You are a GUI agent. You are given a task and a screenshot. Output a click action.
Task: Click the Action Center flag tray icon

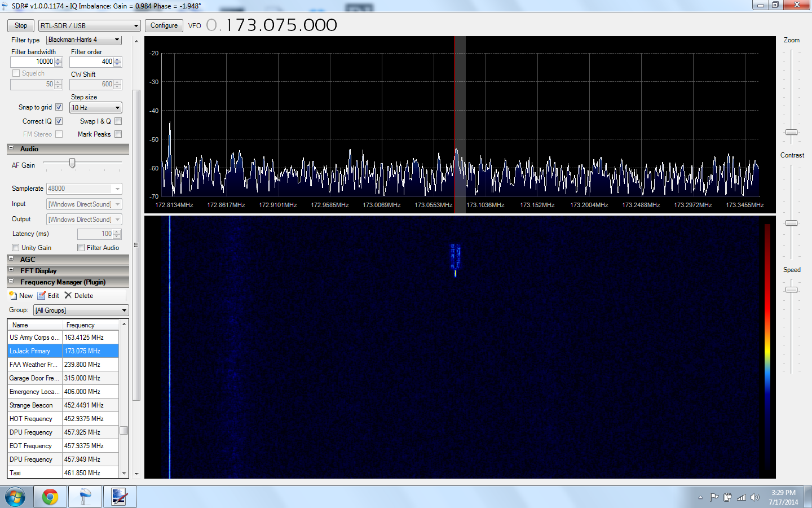714,497
